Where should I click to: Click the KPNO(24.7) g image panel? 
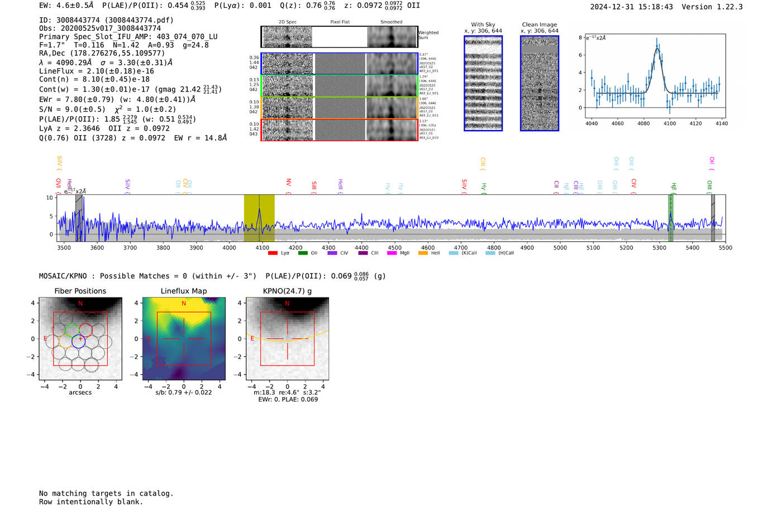287,338
